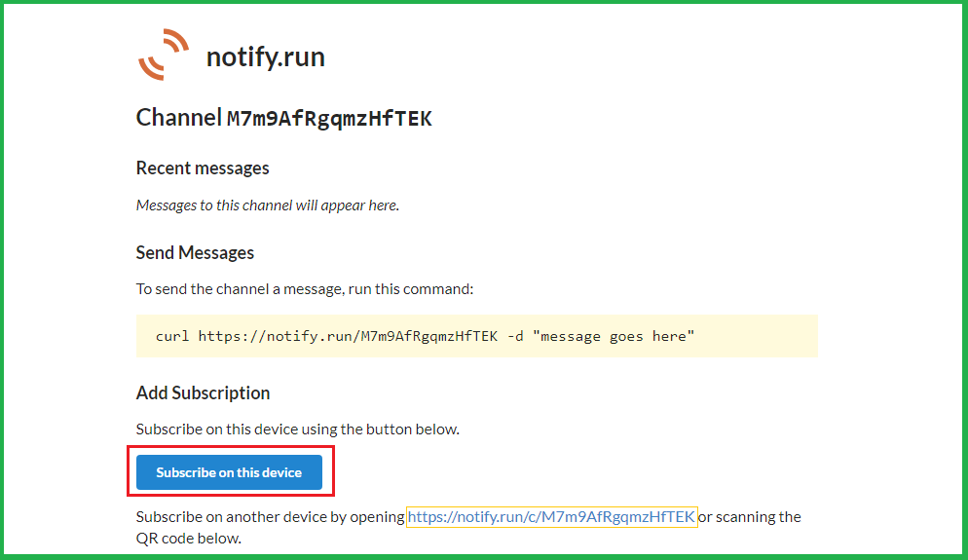Image resolution: width=968 pixels, height=560 pixels.
Task: Click the https://notify.run URL inside the curl command
Action: point(348,336)
